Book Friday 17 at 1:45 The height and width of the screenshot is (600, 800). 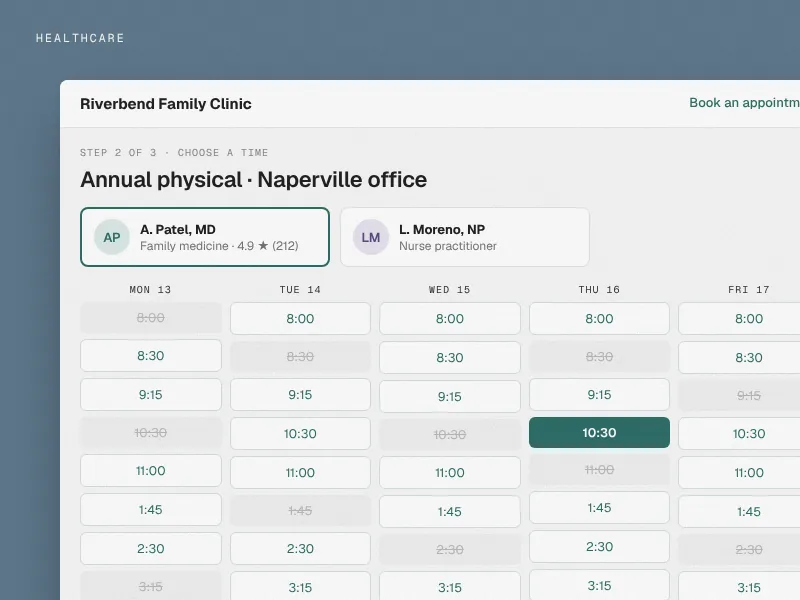739,511
